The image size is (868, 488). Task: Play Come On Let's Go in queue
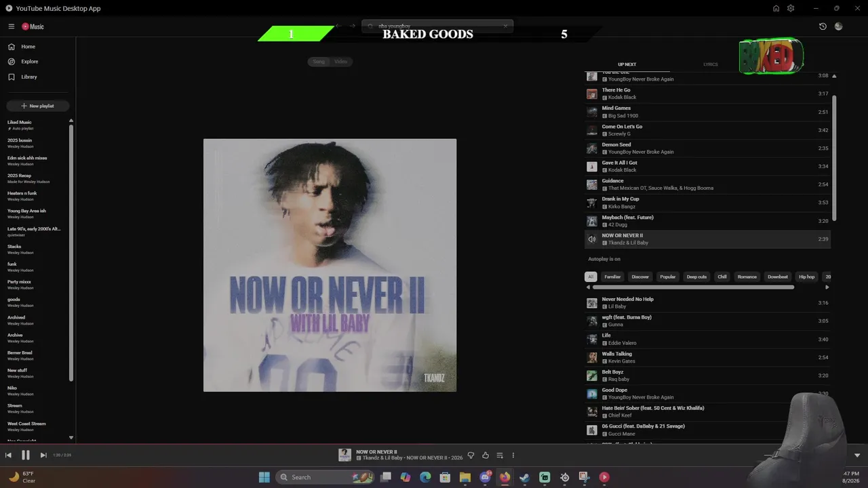coord(707,130)
